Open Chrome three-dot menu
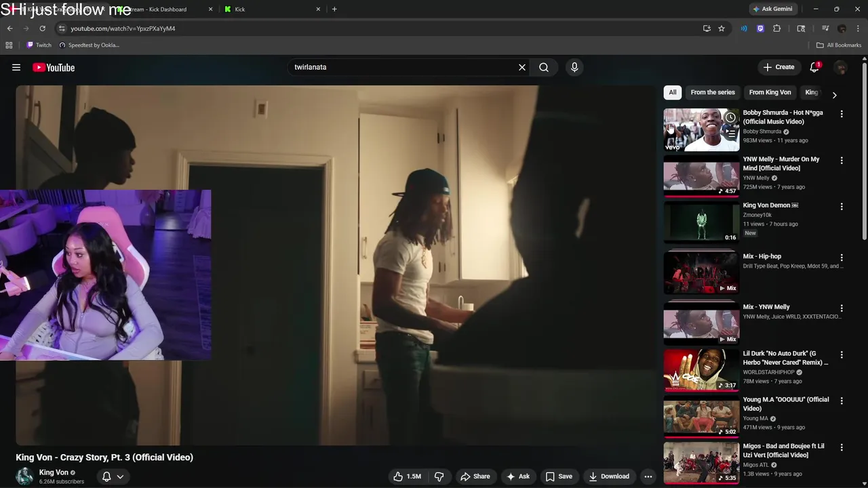 [858, 28]
